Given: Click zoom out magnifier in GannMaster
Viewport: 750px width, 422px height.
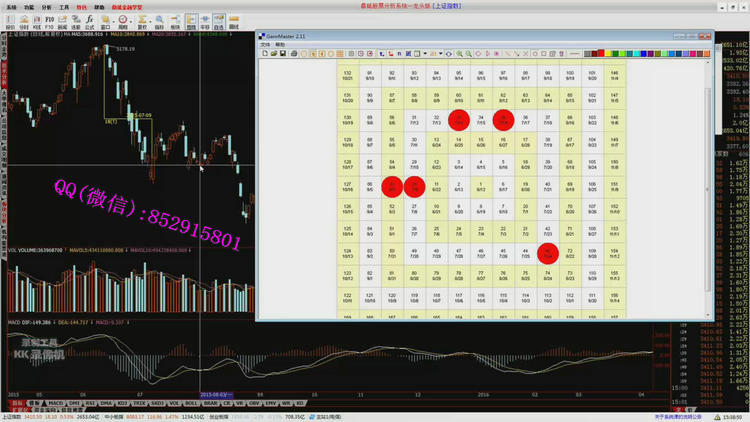Looking at the screenshot, I should pos(468,54).
